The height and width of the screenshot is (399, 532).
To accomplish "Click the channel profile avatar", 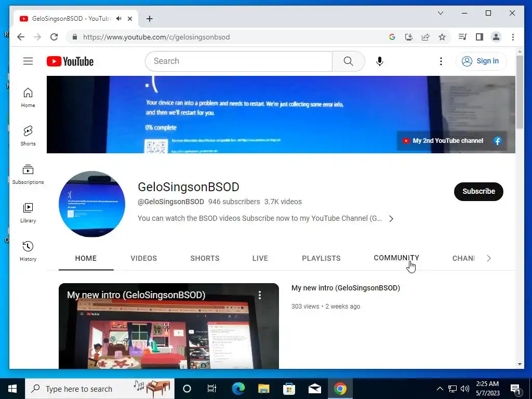I will pos(92,204).
